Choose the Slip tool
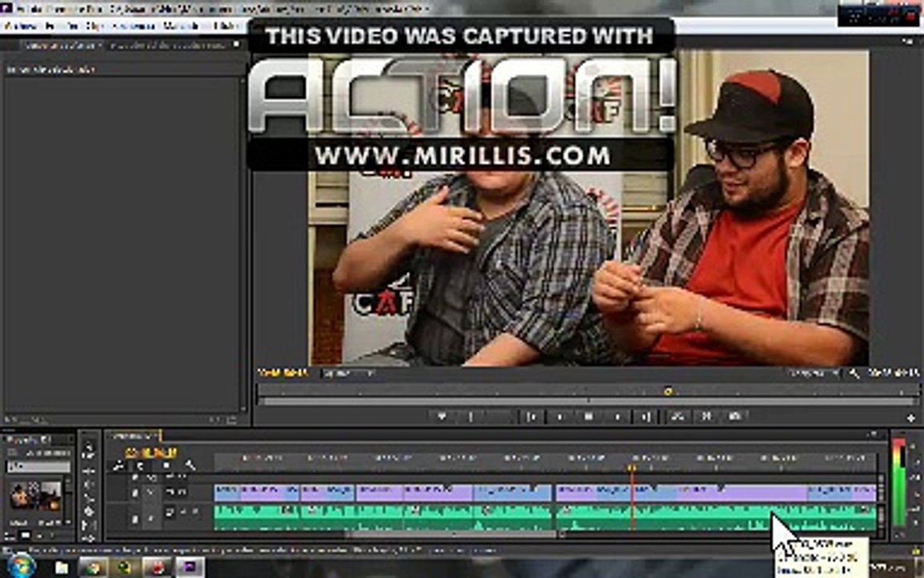 [x=89, y=525]
